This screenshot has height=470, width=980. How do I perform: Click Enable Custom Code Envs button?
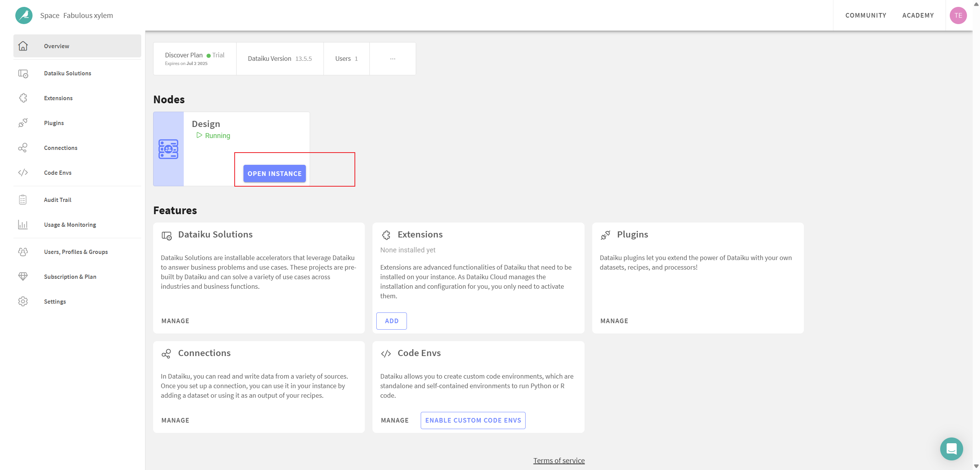(x=473, y=420)
